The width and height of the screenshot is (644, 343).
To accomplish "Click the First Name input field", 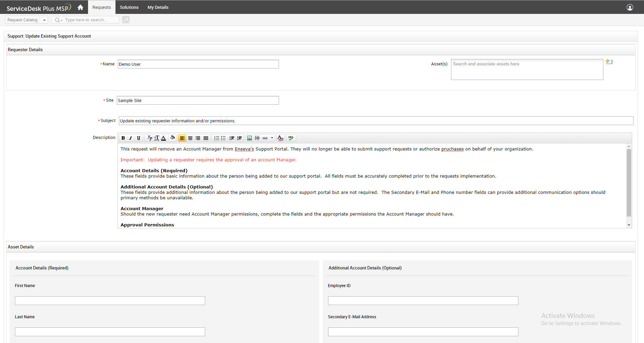I will [110, 301].
